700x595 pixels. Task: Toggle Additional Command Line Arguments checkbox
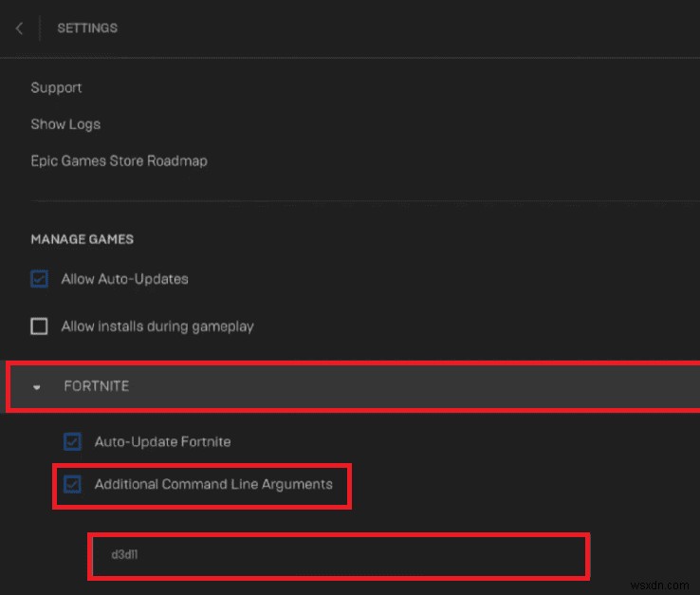coord(72,484)
